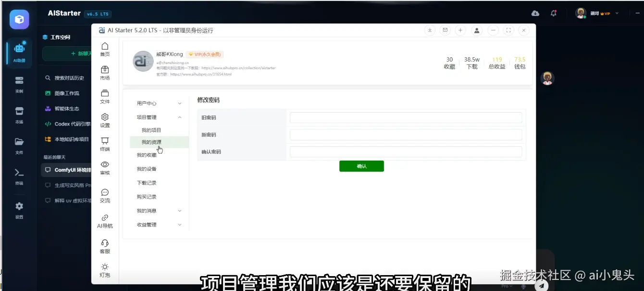644x291 pixels.
Task: Click 新聊天 button in workspace panel
Action: [67, 53]
